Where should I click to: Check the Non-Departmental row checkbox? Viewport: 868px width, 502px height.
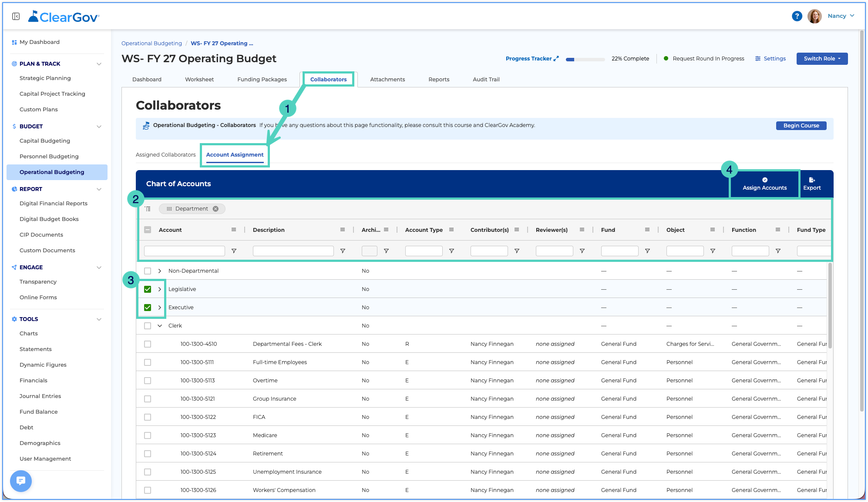coord(148,271)
